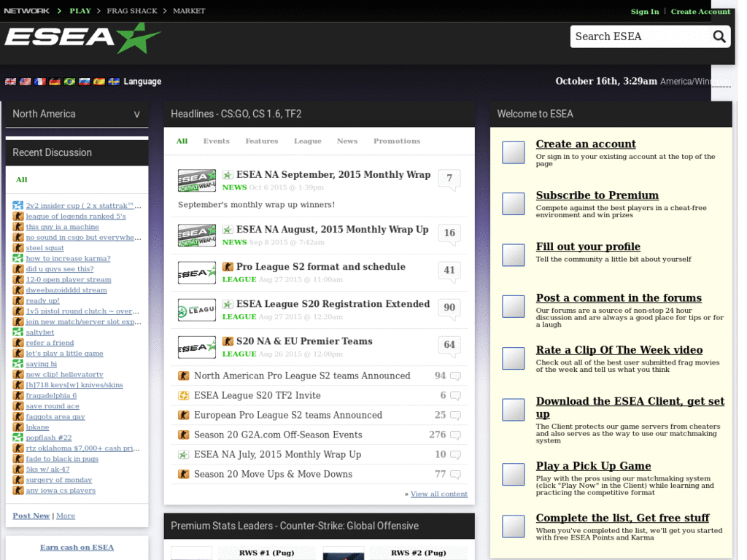
Task: Expand the North America region dropdown
Action: (136, 114)
